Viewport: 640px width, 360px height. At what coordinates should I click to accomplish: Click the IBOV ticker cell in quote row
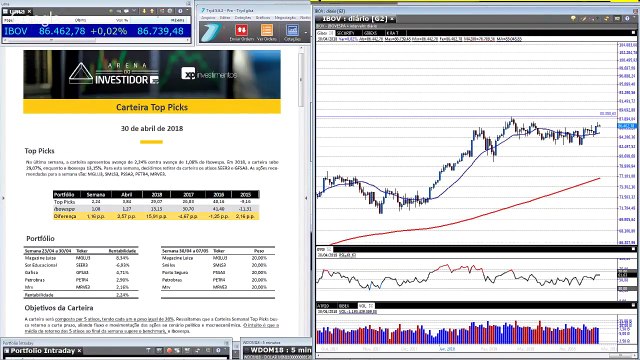coord(16,31)
